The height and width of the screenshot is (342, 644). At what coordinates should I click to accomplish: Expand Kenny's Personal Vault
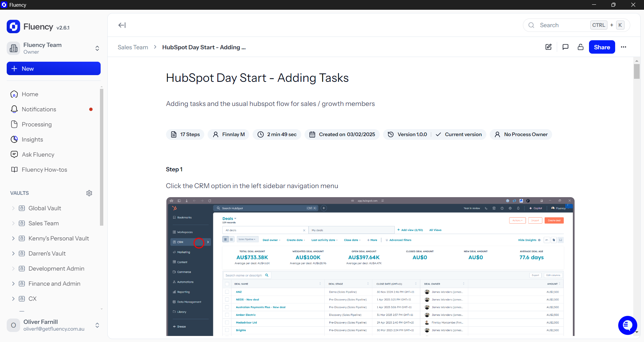[x=13, y=238]
